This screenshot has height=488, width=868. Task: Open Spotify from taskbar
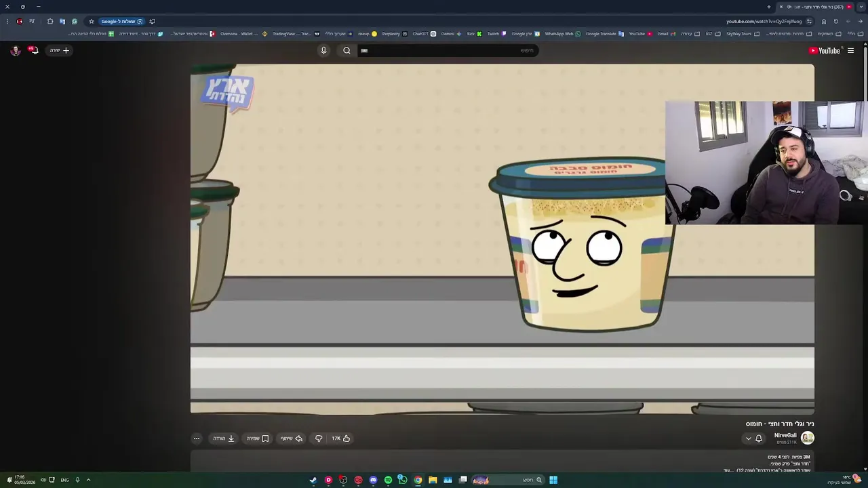pos(388,480)
